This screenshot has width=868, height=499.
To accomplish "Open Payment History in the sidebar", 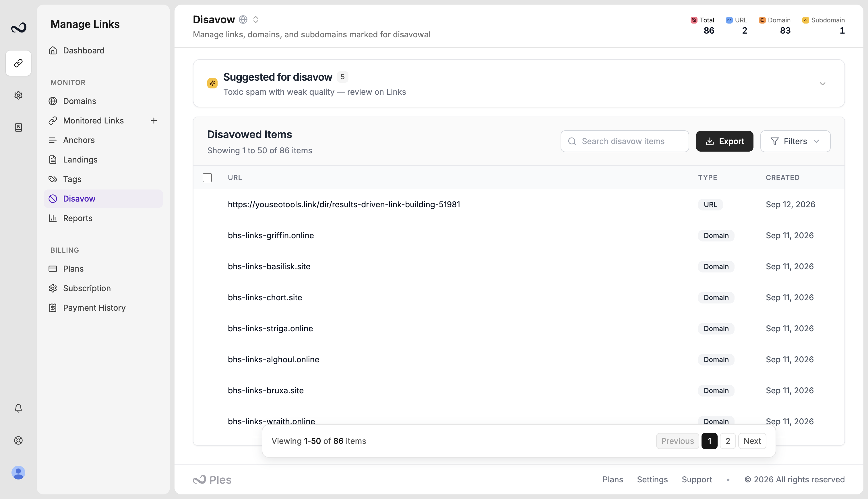I will 103,308.
